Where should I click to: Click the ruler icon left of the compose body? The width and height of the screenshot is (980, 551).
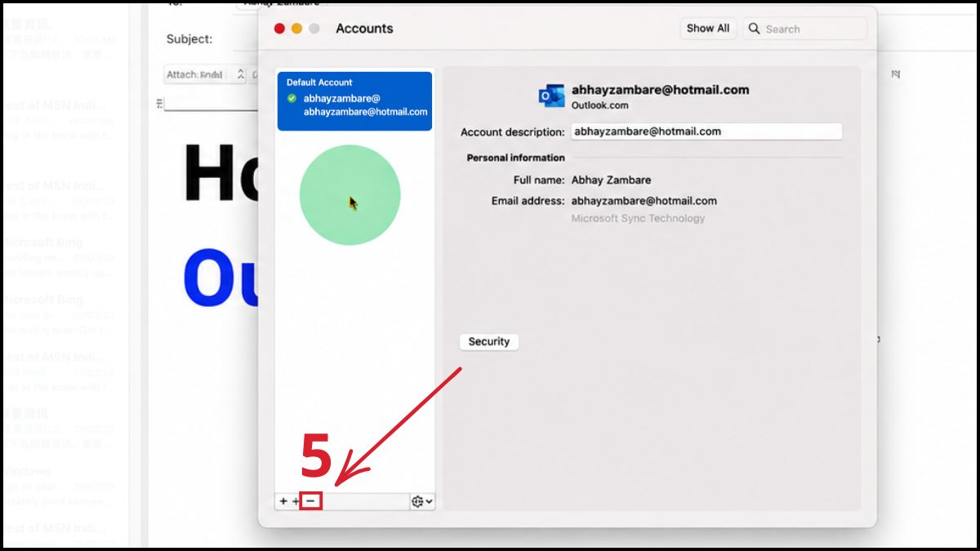coord(160,103)
